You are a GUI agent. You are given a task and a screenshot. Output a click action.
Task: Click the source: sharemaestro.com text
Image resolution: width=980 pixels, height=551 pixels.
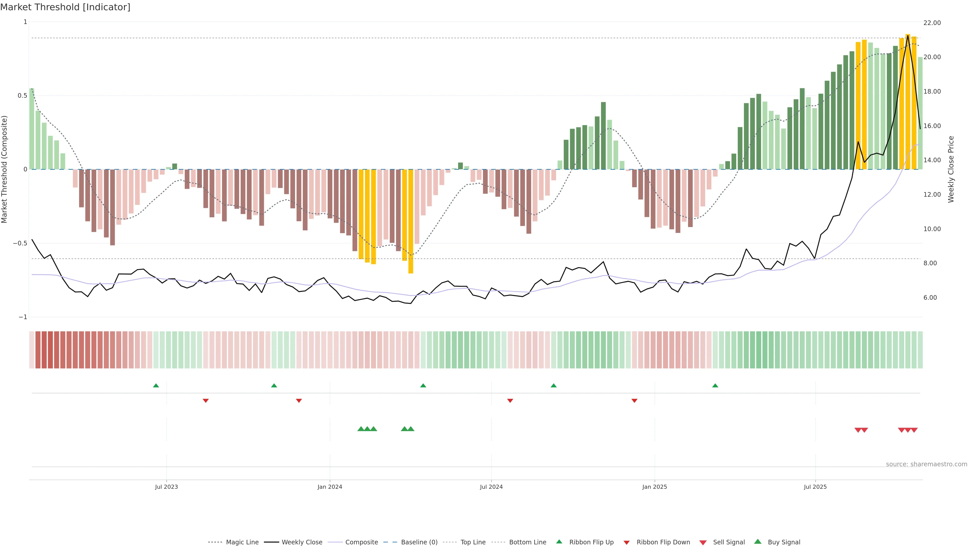click(x=926, y=464)
